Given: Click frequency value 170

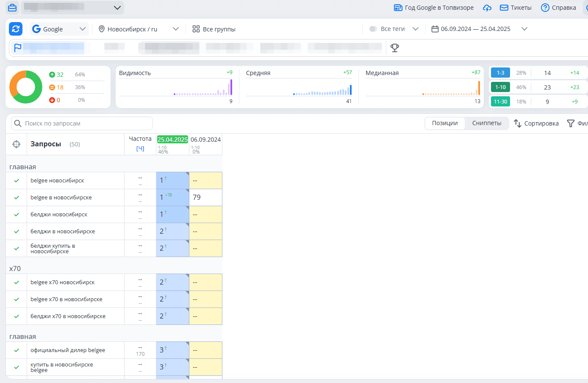Looking at the screenshot, I should point(140,354).
